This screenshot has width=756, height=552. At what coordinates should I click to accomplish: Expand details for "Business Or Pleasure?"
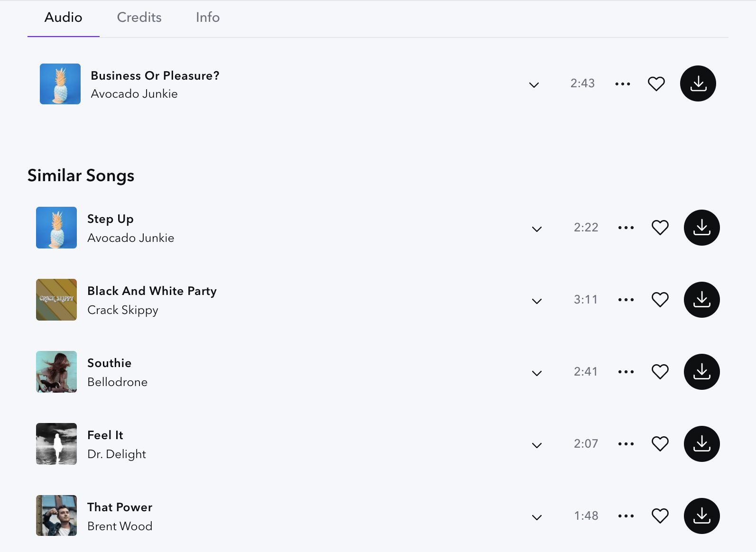(534, 85)
